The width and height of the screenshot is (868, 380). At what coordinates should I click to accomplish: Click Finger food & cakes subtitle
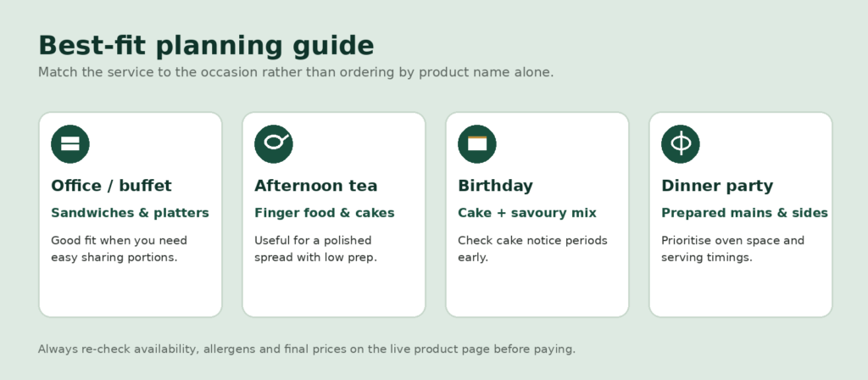pyautogui.click(x=325, y=213)
